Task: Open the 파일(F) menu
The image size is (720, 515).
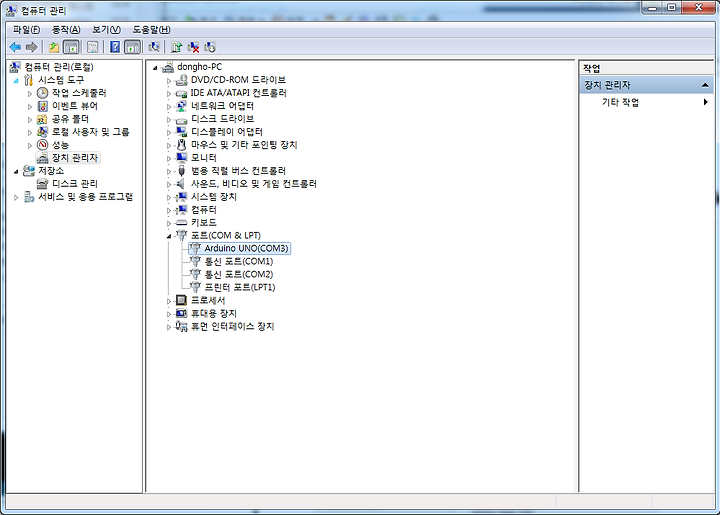Action: point(26,30)
